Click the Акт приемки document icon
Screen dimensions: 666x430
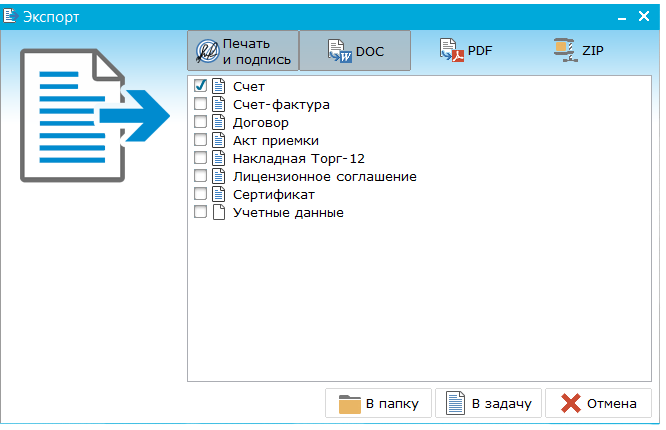pyautogui.click(x=219, y=140)
